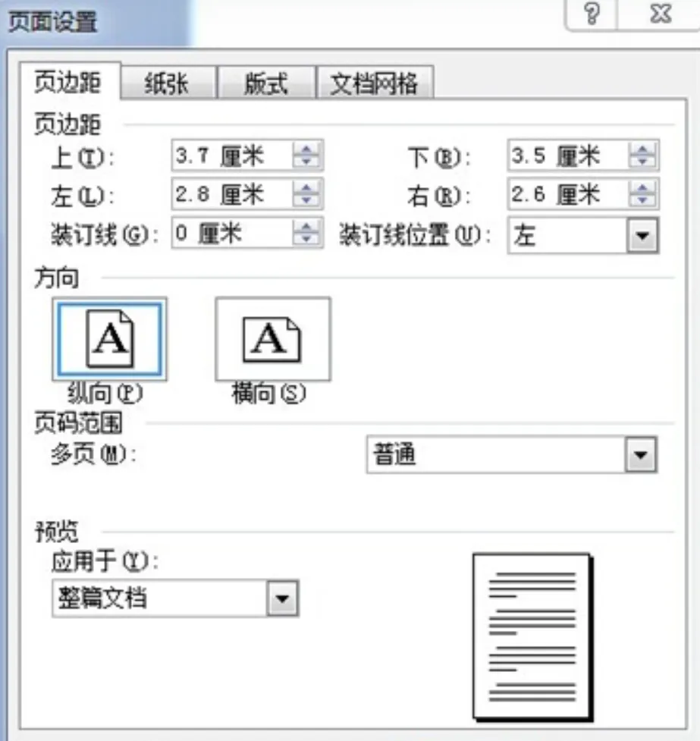Select the 纵向 portrait orientation icon

[x=108, y=339]
